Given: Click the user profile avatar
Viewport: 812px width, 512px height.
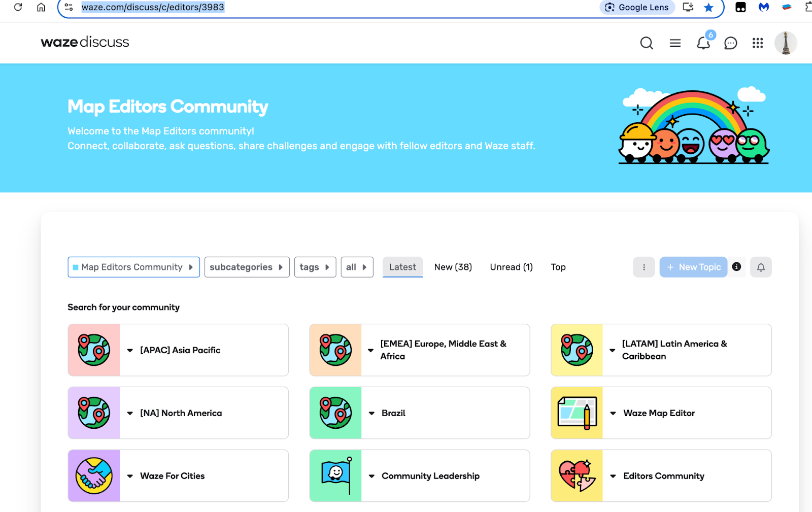Looking at the screenshot, I should (785, 43).
